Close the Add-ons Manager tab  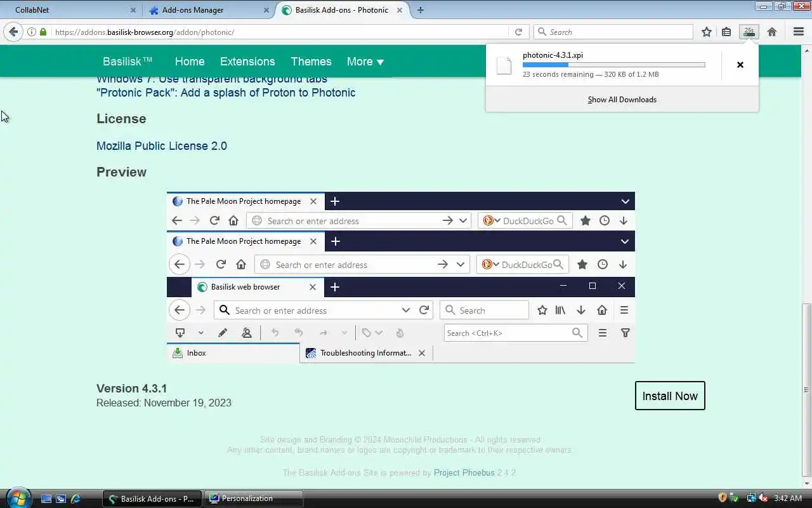(266, 10)
